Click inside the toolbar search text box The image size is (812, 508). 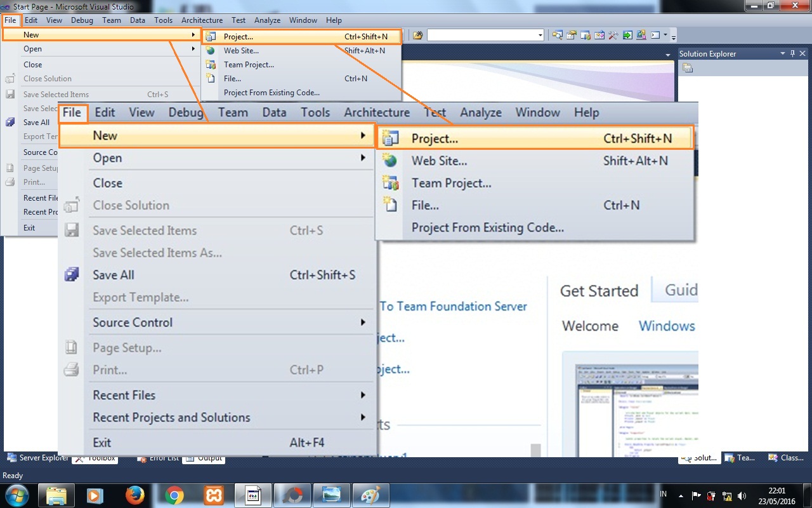point(482,35)
